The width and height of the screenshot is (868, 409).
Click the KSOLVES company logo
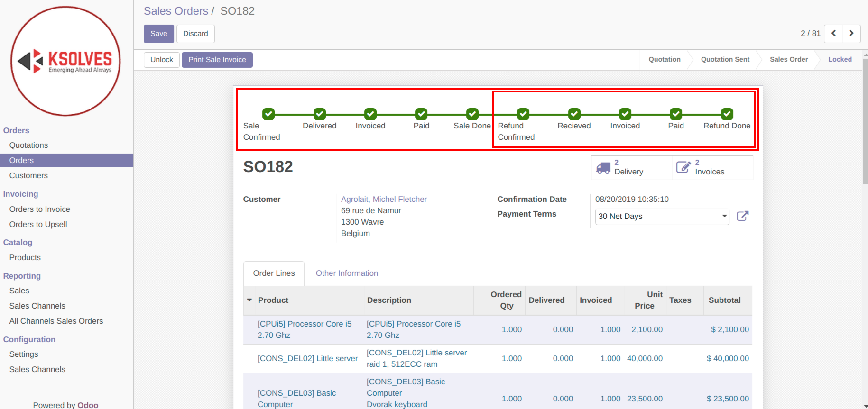(x=65, y=61)
